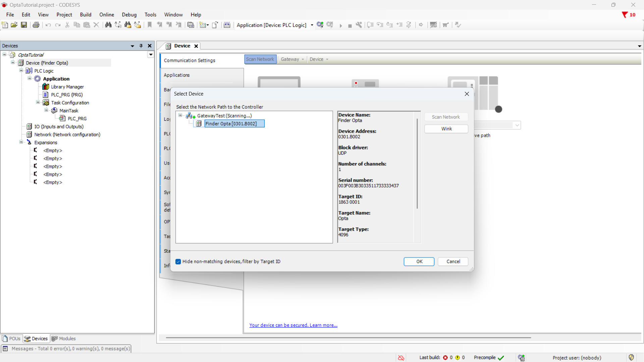The height and width of the screenshot is (362, 644).
Task: Open the 'Your device can be secured' link
Action: [293, 325]
